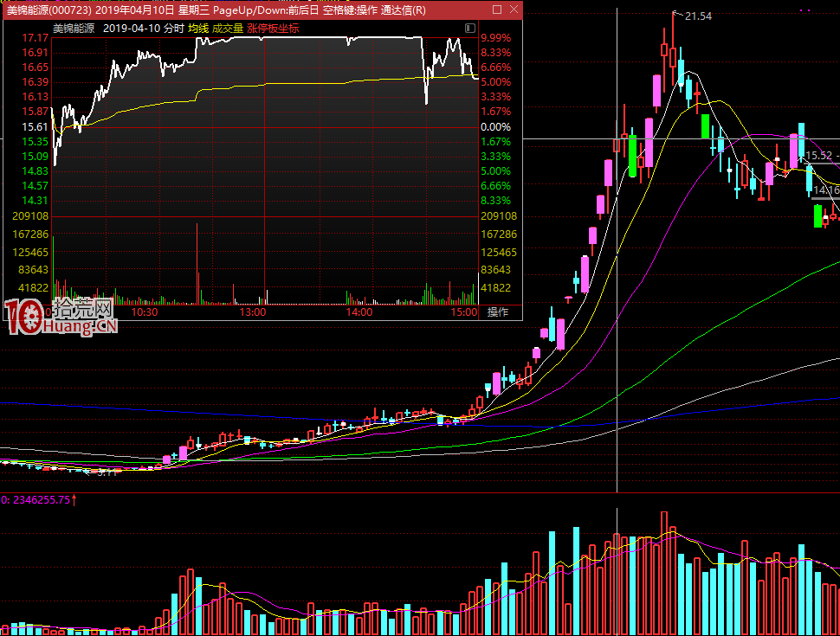
Task: Open the 操作 menu button
Action: click(498, 312)
